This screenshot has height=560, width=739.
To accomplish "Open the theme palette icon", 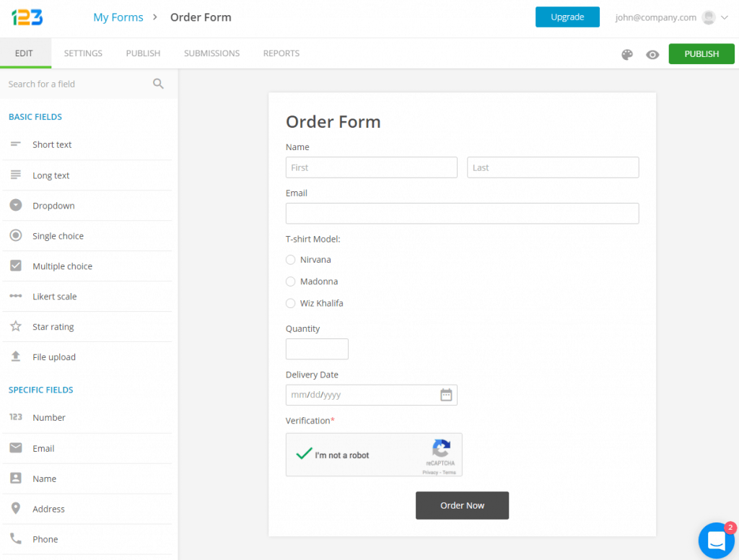I will pos(627,55).
